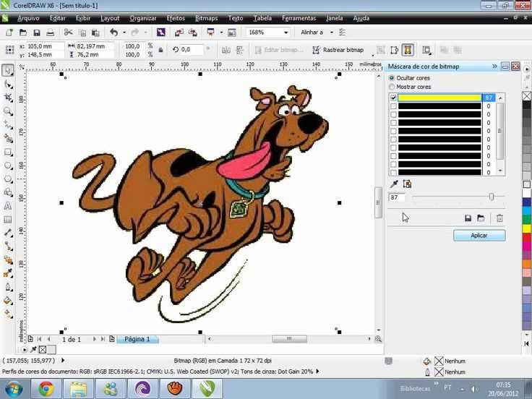Screen dimensions: 532x399
Task: Go to next page arrow in navigator
Action: 94,339
